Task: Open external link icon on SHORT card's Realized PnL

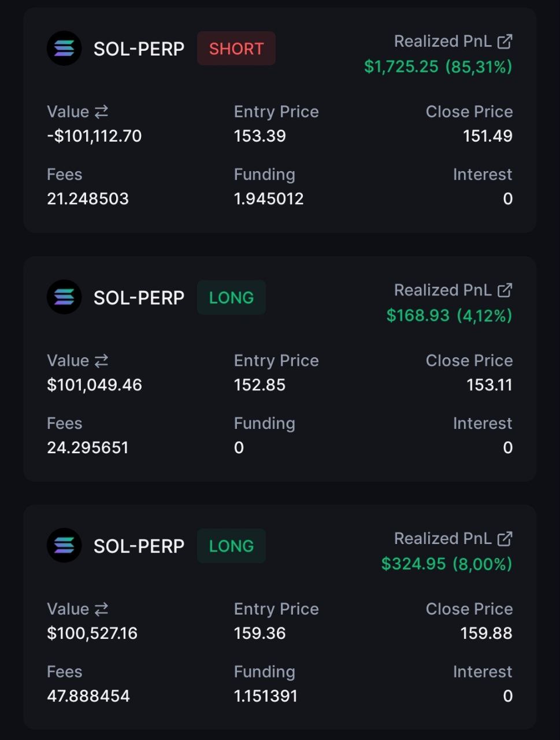Action: pos(505,42)
